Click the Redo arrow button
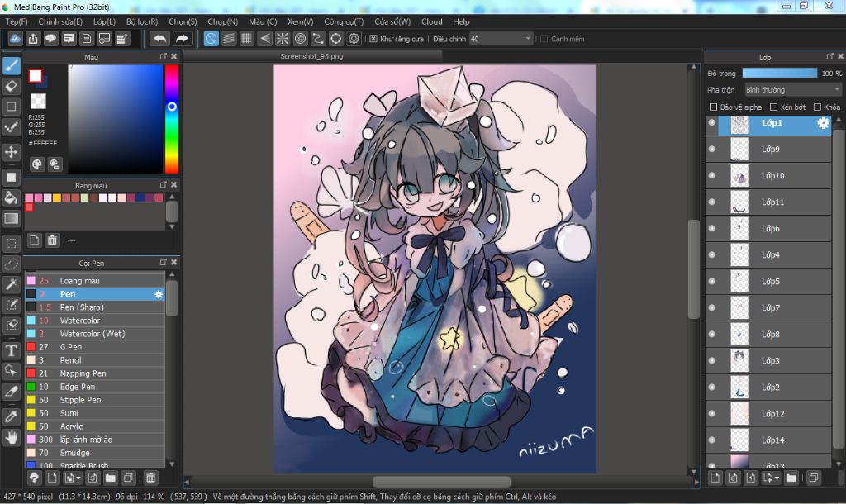Image resolution: width=846 pixels, height=504 pixels. pyautogui.click(x=183, y=39)
